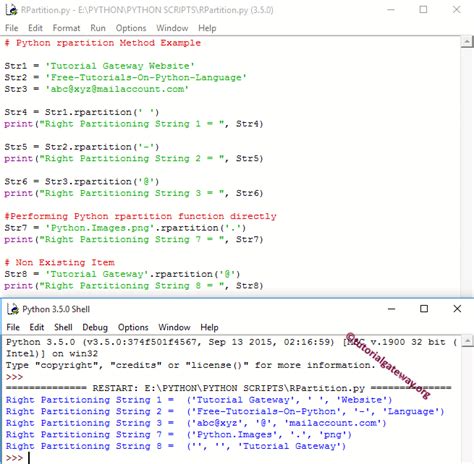This screenshot has height=464, width=474.
Task: Click the line Str6 = Str3.rpartition('@')
Action: click(x=82, y=181)
